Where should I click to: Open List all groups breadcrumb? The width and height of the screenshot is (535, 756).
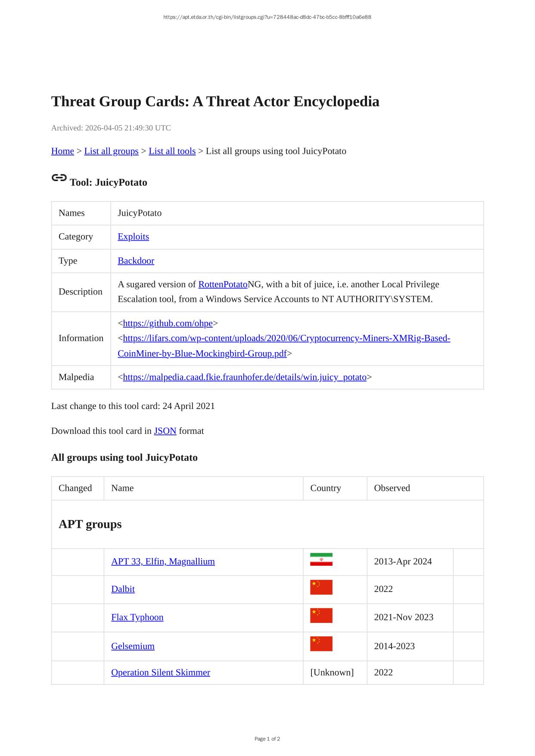[x=111, y=151]
